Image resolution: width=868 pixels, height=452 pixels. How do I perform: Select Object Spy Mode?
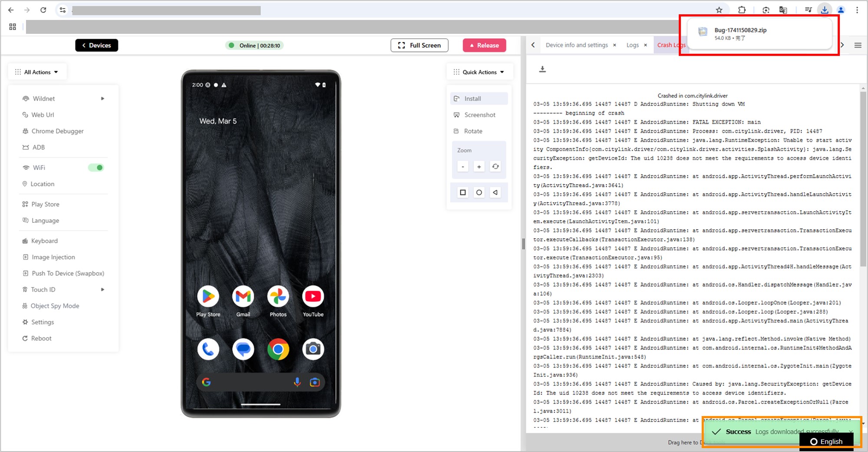pos(51,306)
